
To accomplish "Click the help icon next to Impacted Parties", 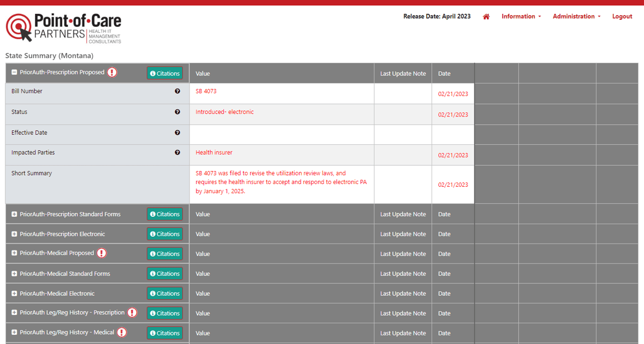I will [178, 152].
